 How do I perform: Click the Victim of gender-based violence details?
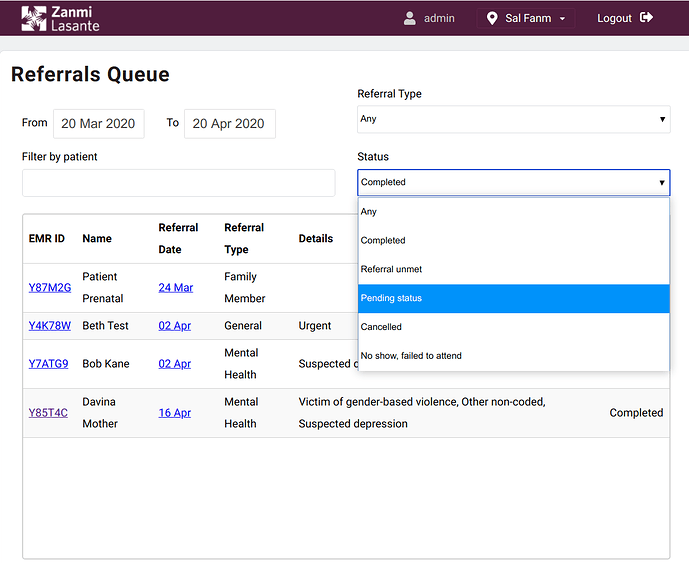422,413
